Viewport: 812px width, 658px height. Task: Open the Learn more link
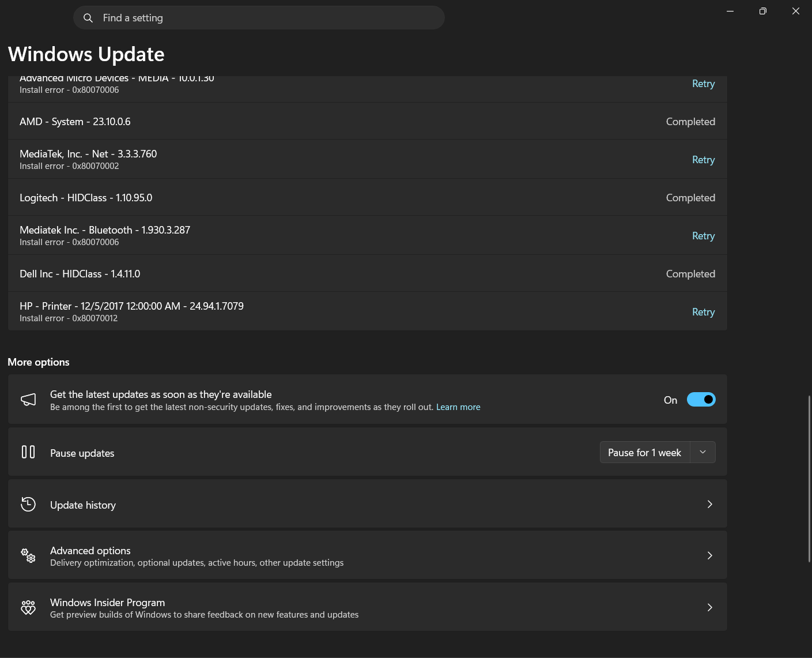tap(458, 407)
